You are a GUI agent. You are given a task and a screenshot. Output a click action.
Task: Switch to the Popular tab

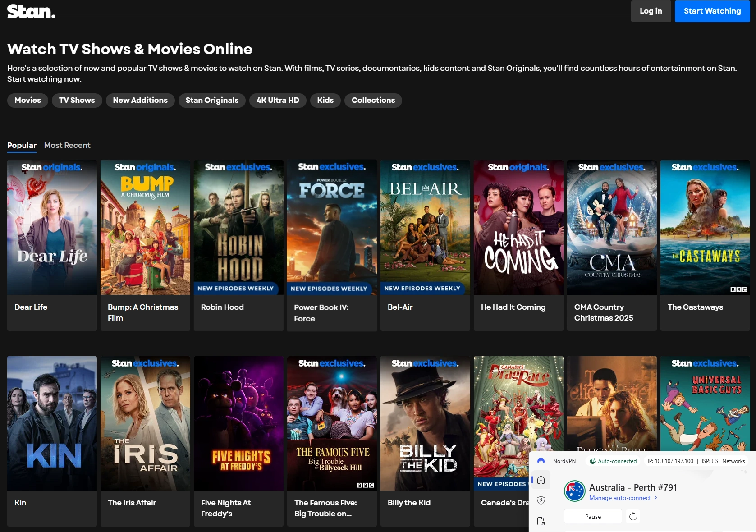[x=22, y=145]
